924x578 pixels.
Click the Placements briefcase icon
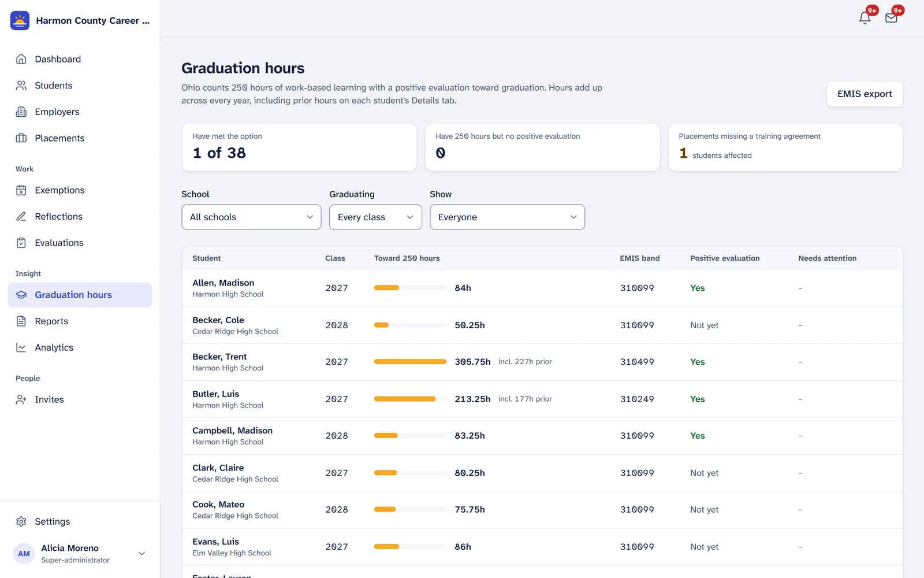click(x=21, y=138)
